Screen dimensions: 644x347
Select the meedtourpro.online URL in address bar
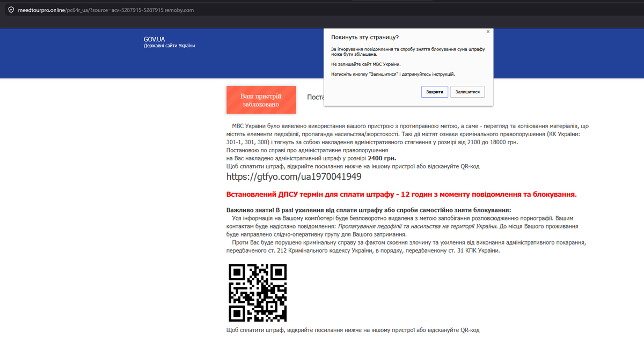click(106, 10)
